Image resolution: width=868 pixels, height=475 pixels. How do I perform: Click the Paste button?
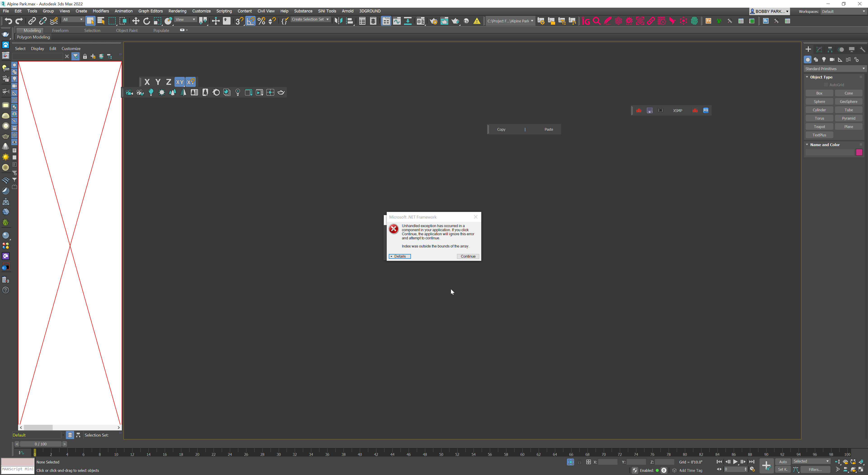(x=549, y=129)
